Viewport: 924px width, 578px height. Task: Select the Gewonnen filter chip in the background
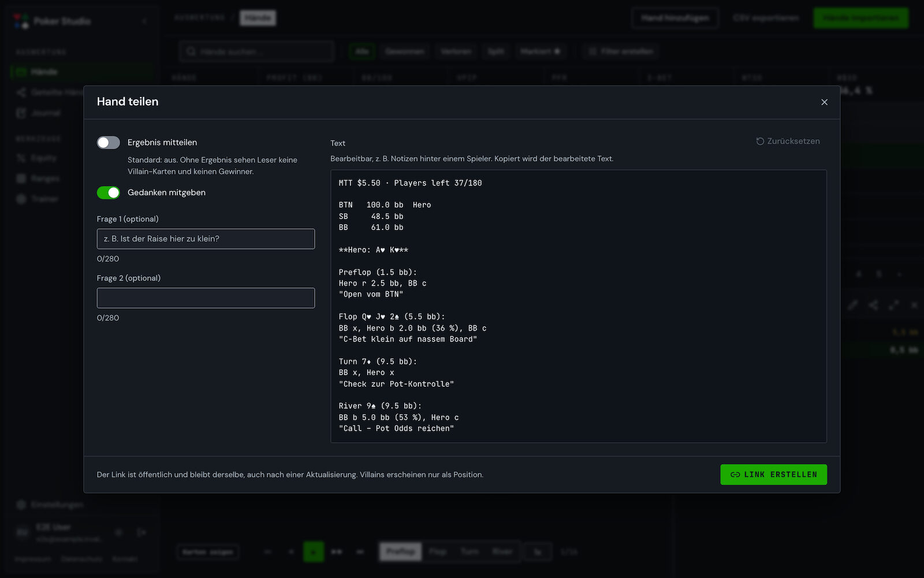coord(405,51)
